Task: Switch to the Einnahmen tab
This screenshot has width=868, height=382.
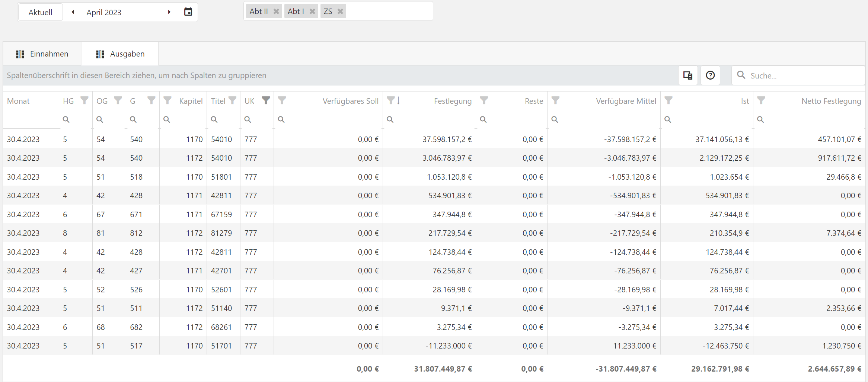Action: click(42, 54)
